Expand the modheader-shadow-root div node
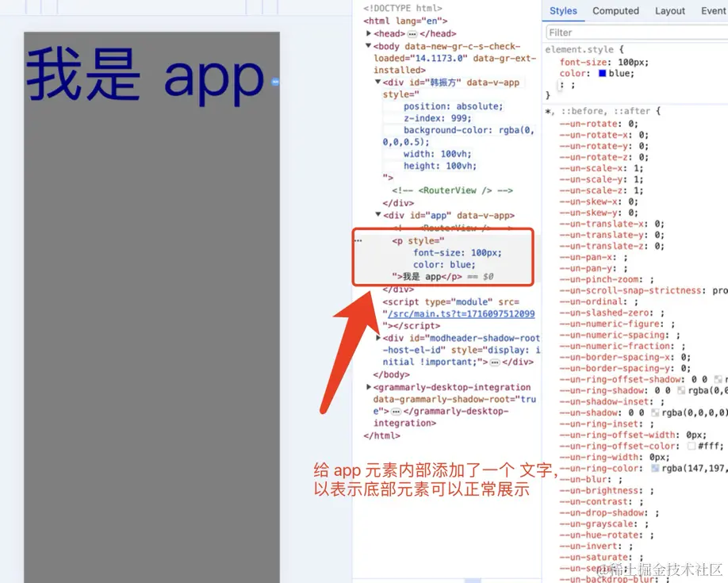This screenshot has width=728, height=583. point(378,338)
